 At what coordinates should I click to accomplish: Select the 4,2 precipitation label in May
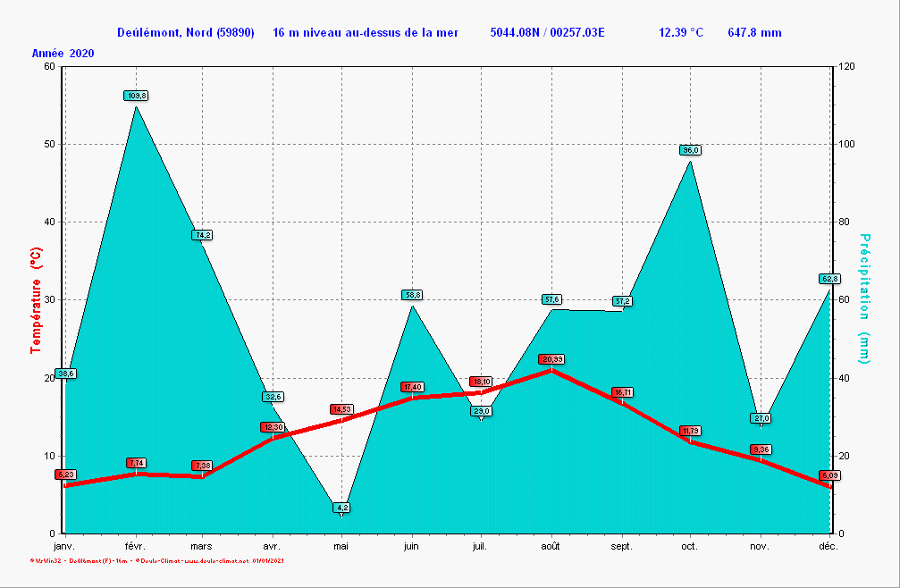point(342,508)
